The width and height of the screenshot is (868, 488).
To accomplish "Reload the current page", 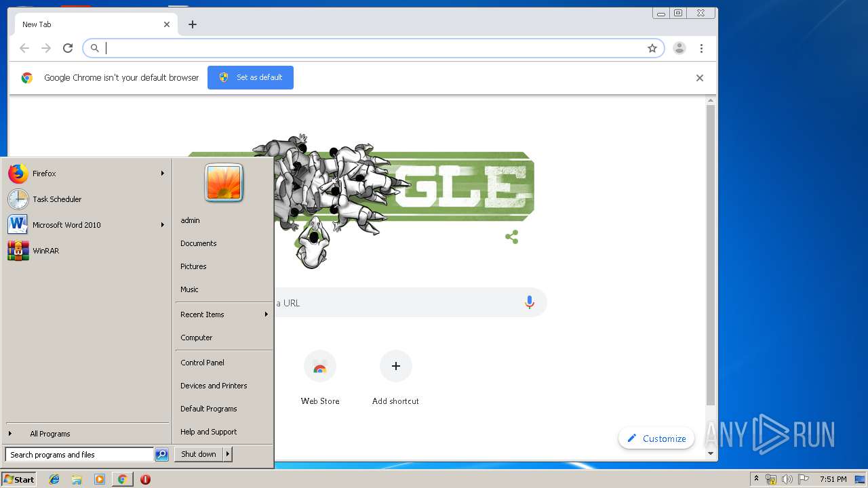I will pos(68,48).
